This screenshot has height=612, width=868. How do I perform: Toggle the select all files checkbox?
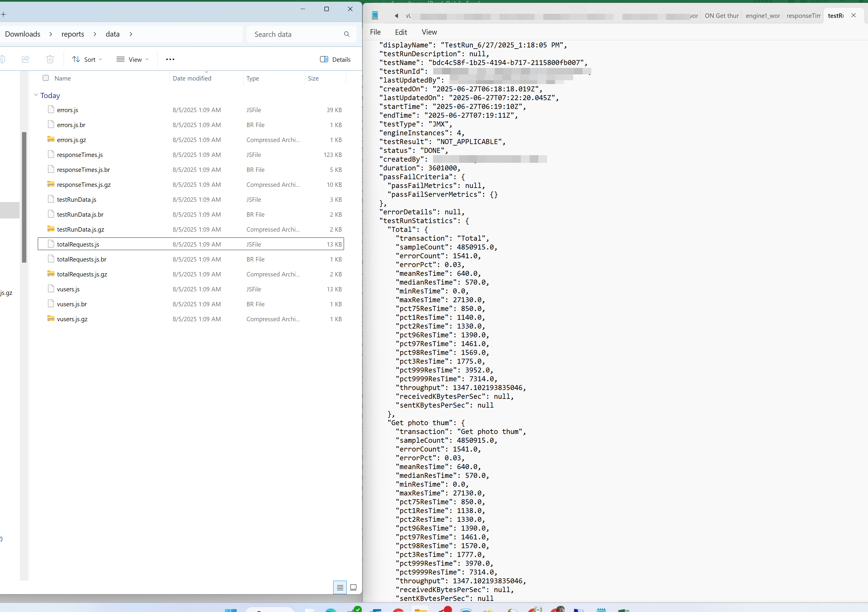[x=46, y=78]
